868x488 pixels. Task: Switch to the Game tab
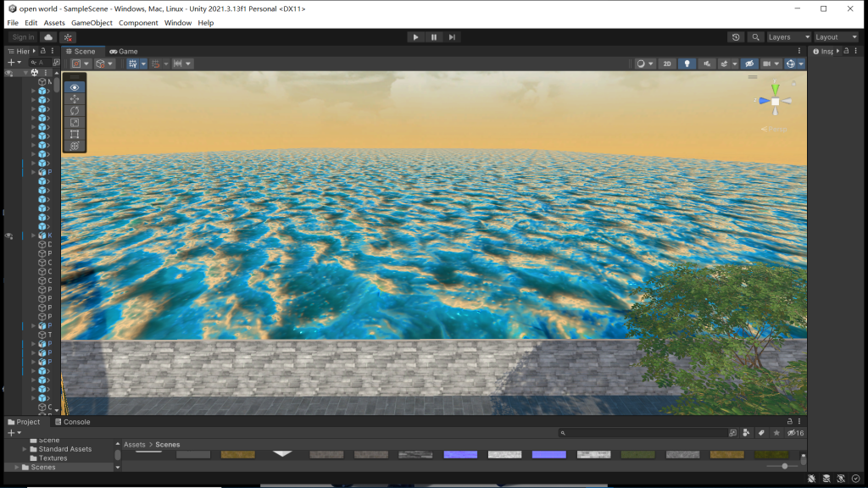pyautogui.click(x=124, y=52)
